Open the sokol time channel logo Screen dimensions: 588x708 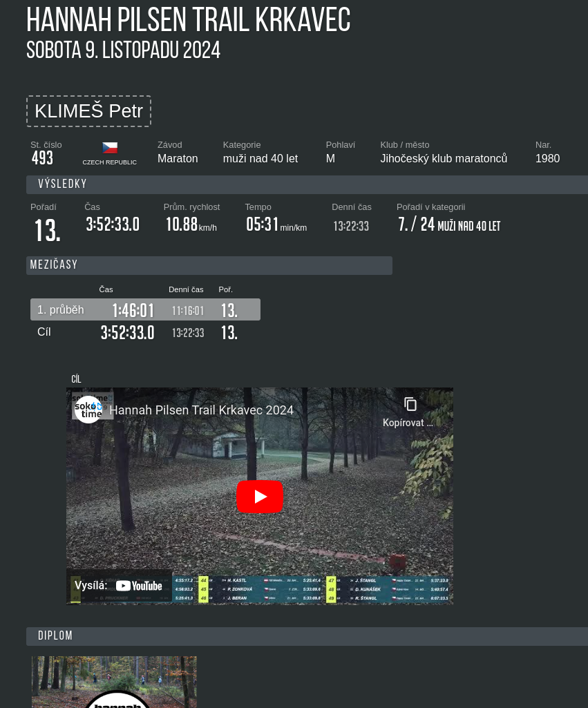click(88, 410)
